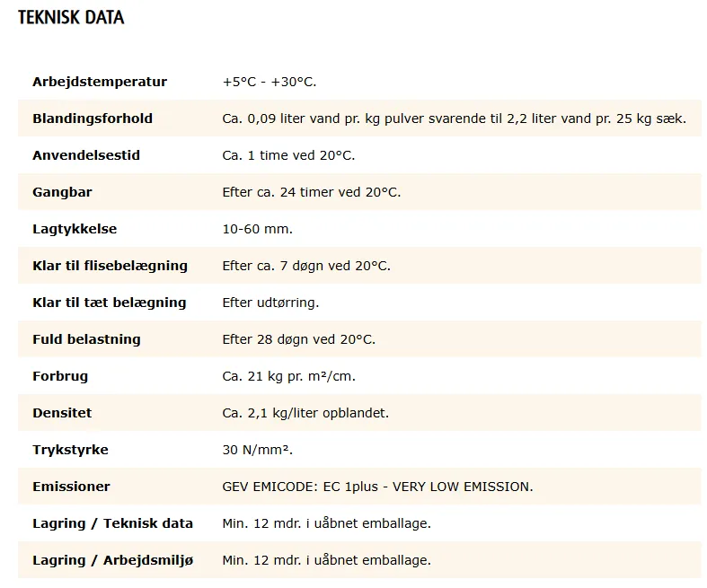Select the Efter udtørring value text
The width and height of the screenshot is (707, 588).
[x=270, y=303]
